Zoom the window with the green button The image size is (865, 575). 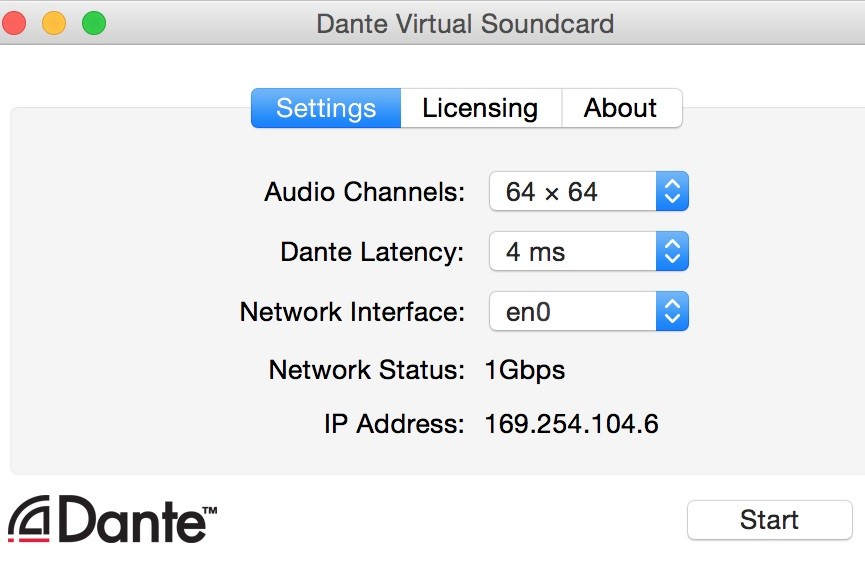pyautogui.click(x=94, y=23)
